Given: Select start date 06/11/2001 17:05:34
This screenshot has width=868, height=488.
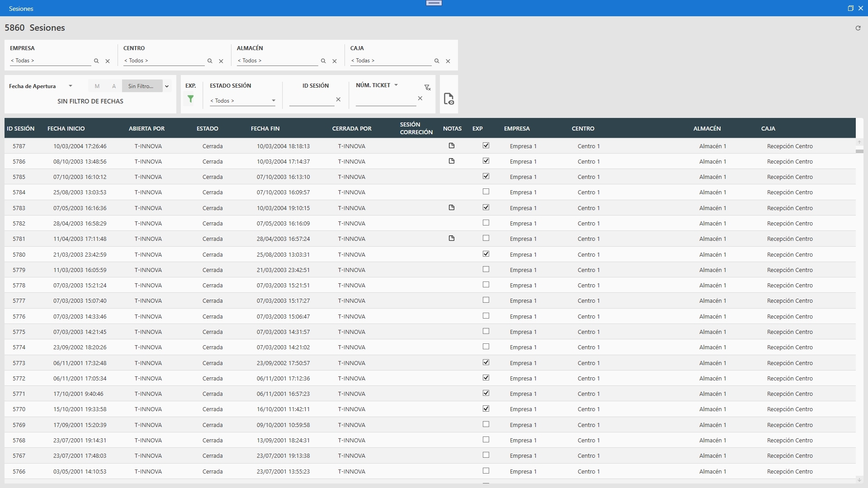Looking at the screenshot, I should point(80,379).
